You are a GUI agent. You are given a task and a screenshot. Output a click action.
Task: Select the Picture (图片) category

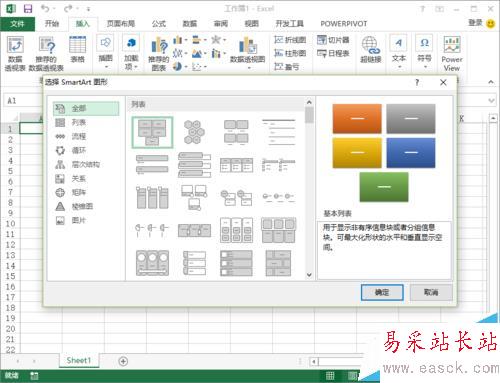(86, 220)
